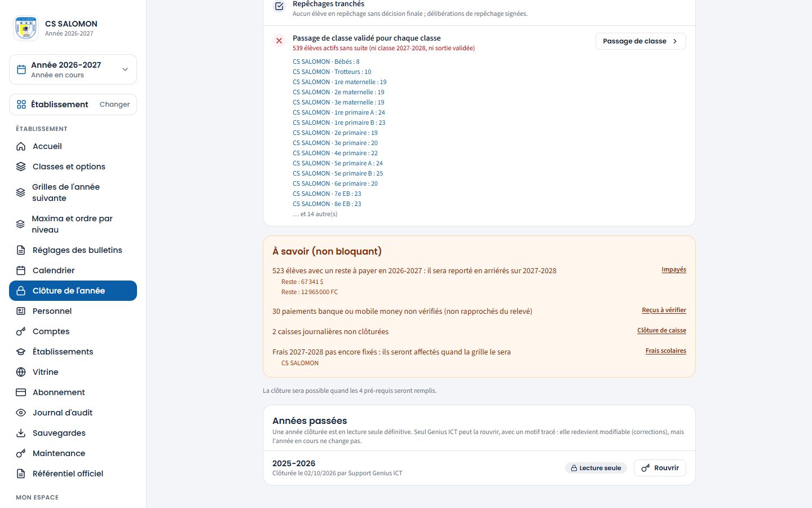The height and width of the screenshot is (508, 812).
Task: Reopen year 2025-2026 with Rouvrir button
Action: coord(660,468)
